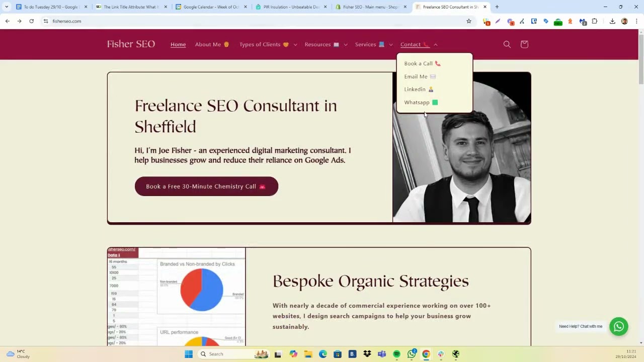Go forward in browser history
Screen dimensions: 644x362
[x=19, y=21]
